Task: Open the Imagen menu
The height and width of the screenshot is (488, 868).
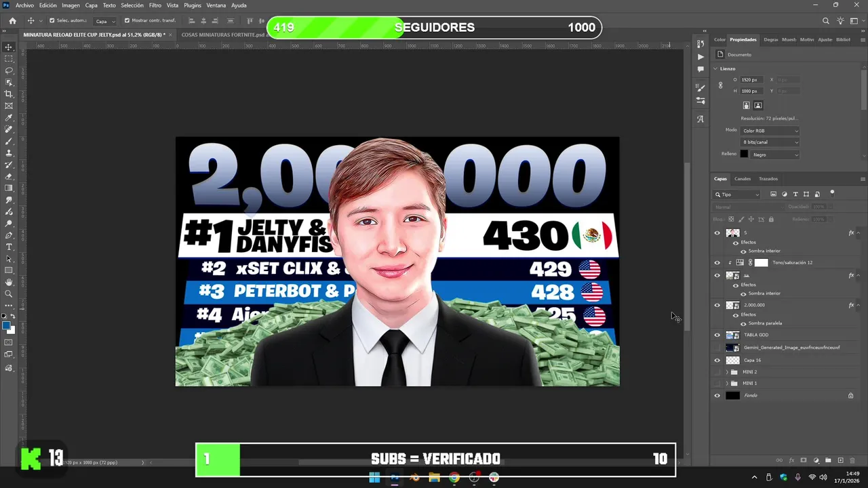Action: click(71, 5)
